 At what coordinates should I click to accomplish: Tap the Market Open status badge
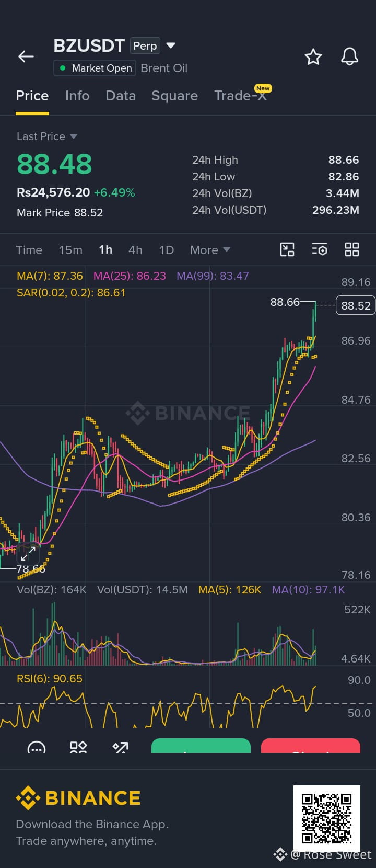pyautogui.click(x=95, y=68)
